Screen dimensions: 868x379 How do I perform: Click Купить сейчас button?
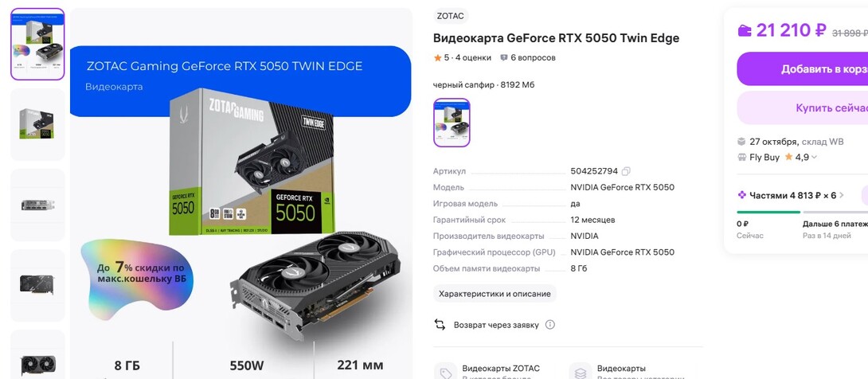pos(802,108)
